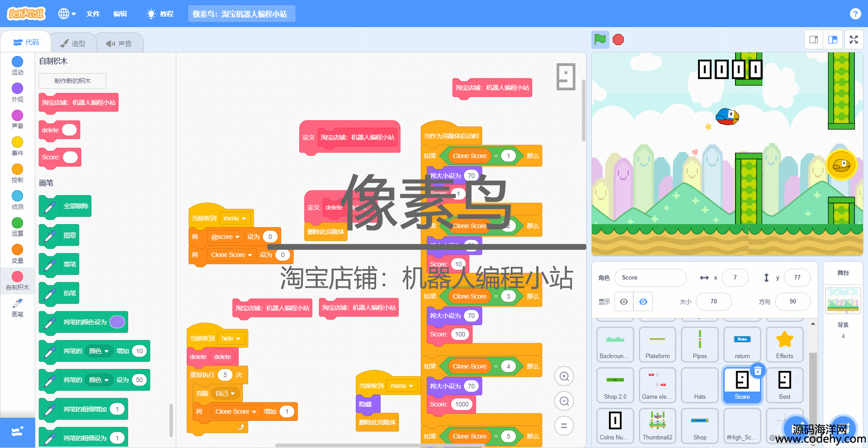Select the 外观 block category
Viewport: 868px width, 448px height.
click(17, 92)
